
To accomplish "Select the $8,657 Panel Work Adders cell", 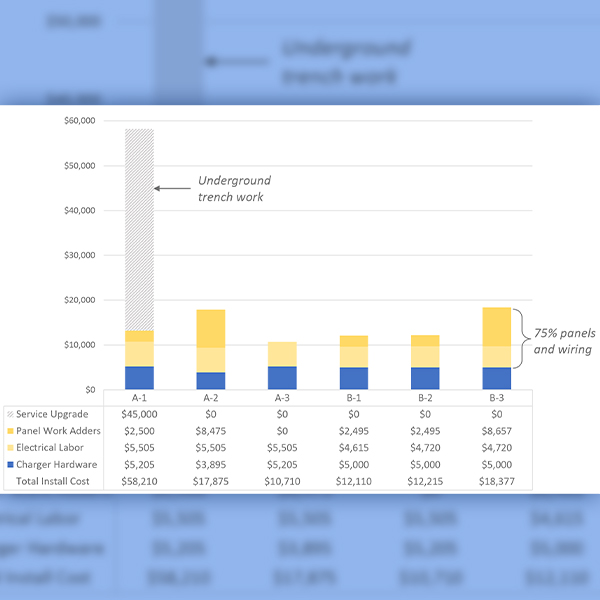I will pyautogui.click(x=496, y=431).
